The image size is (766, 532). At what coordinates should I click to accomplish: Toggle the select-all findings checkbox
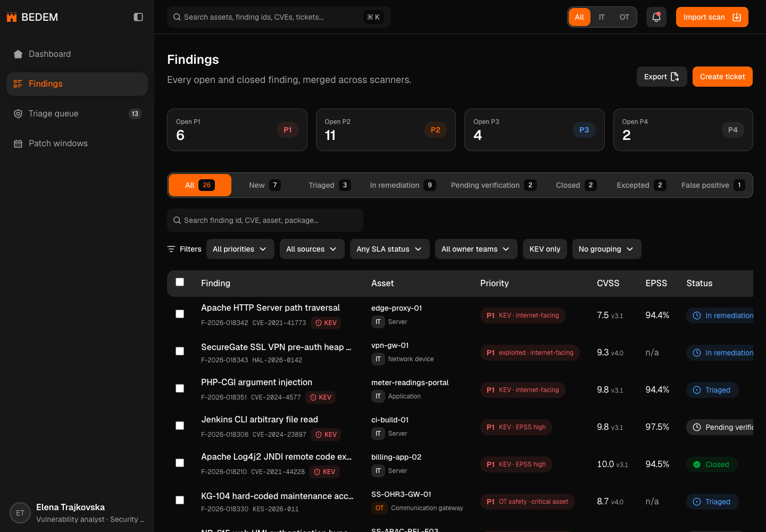click(x=180, y=282)
